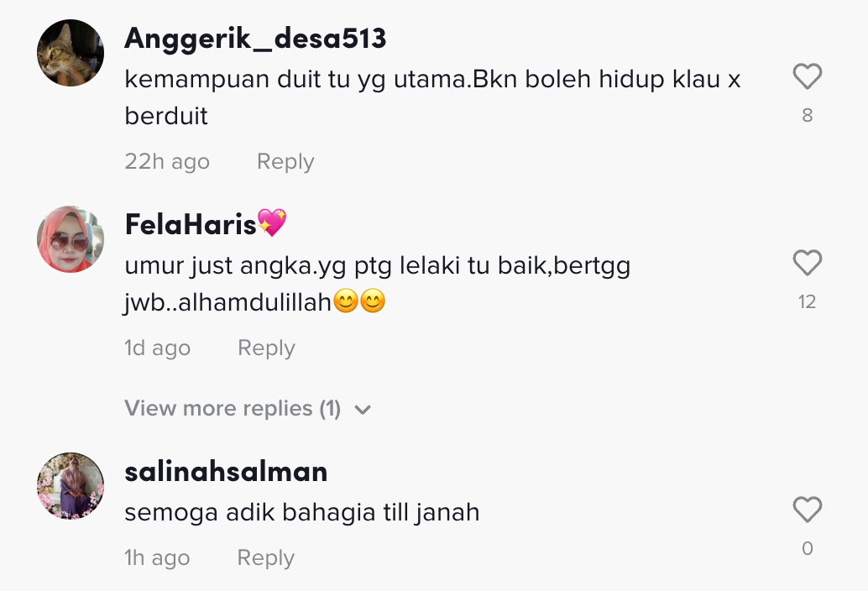Screen dimensions: 868x591
Task: Open salinahsalman's profile avatar
Action: pos(71,486)
